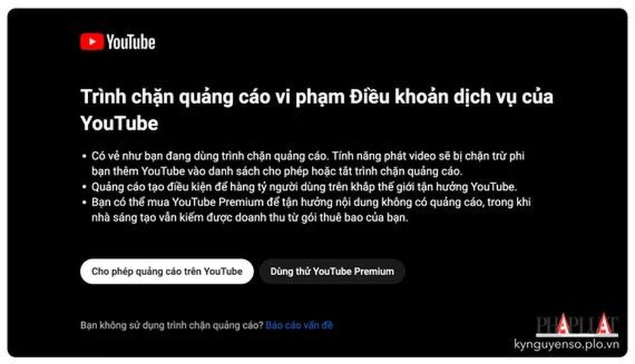Click 'Bạn không sử dụng trình chặn quảng cáo?' text

click(171, 325)
